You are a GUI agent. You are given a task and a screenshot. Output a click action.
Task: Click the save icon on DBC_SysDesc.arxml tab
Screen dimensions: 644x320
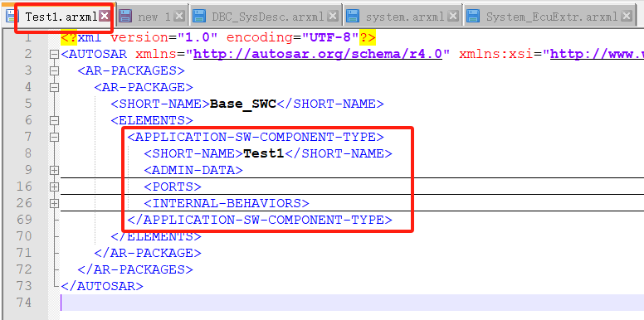[x=199, y=17]
